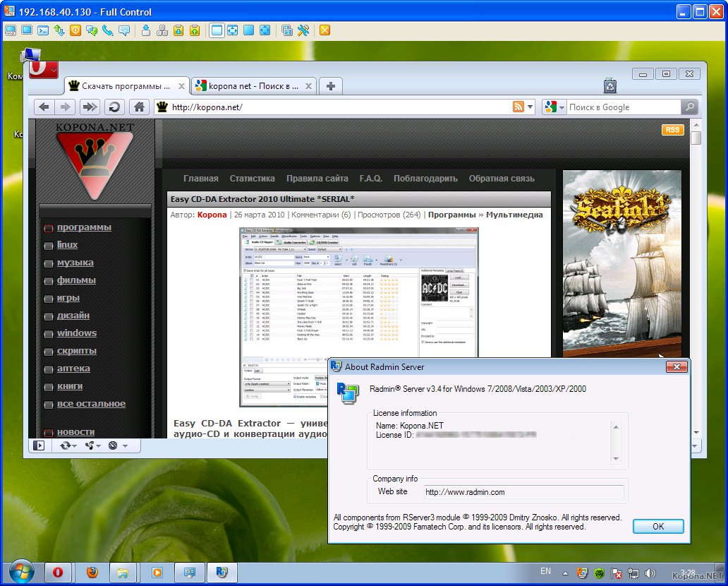Click the search magnifier button in Opera
The width and height of the screenshot is (728, 586).
(x=689, y=107)
